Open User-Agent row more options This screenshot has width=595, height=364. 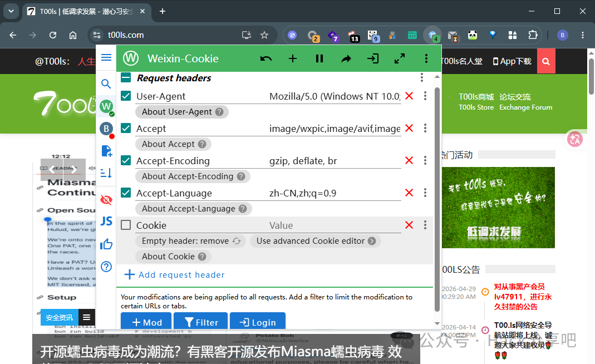tap(425, 96)
